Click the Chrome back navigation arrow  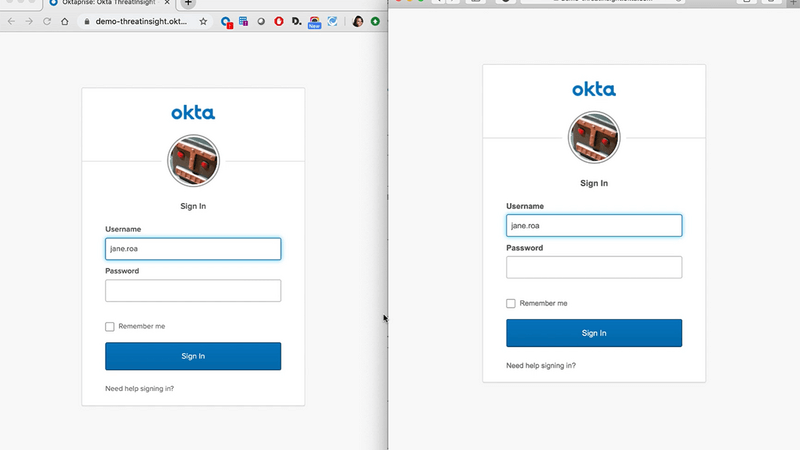(x=11, y=21)
